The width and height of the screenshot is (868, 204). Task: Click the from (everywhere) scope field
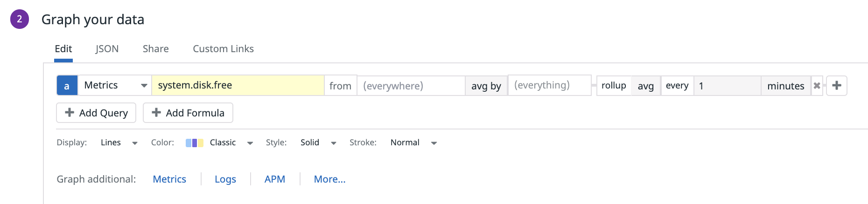411,86
